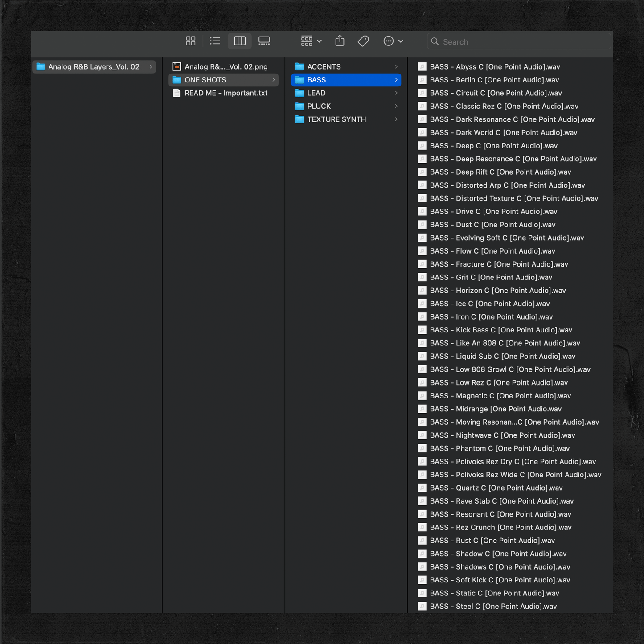Open the ACCENTS folder

click(x=324, y=67)
